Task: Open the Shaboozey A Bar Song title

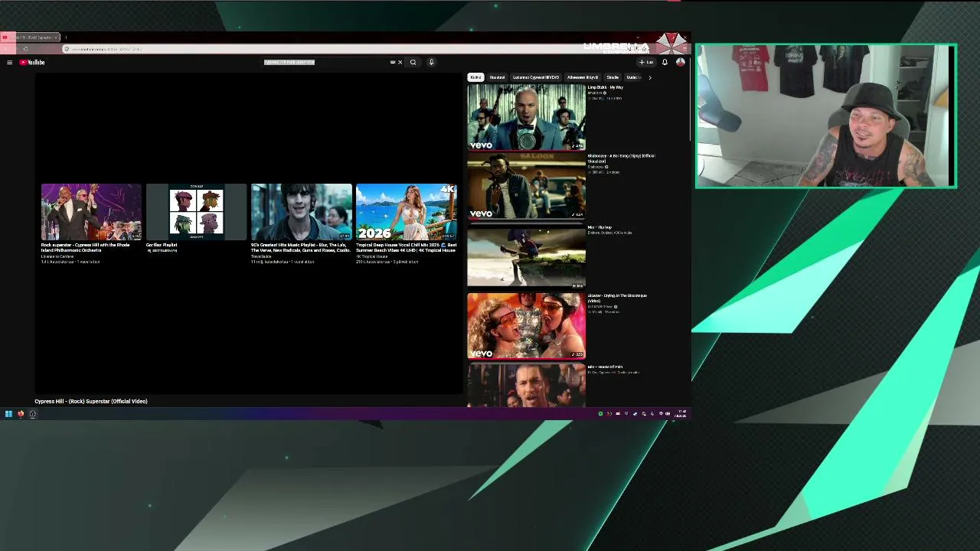Action: (x=621, y=158)
